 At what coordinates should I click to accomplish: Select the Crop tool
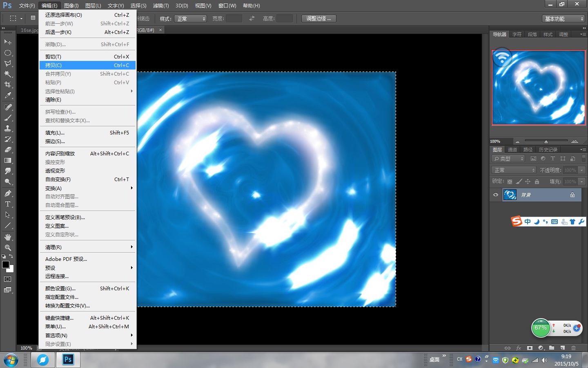[x=8, y=85]
